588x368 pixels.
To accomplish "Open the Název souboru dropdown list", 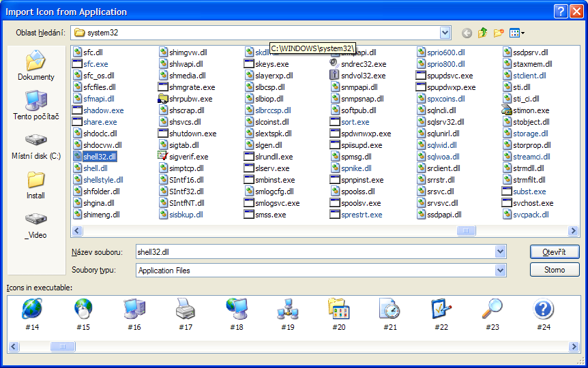I will click(501, 252).
